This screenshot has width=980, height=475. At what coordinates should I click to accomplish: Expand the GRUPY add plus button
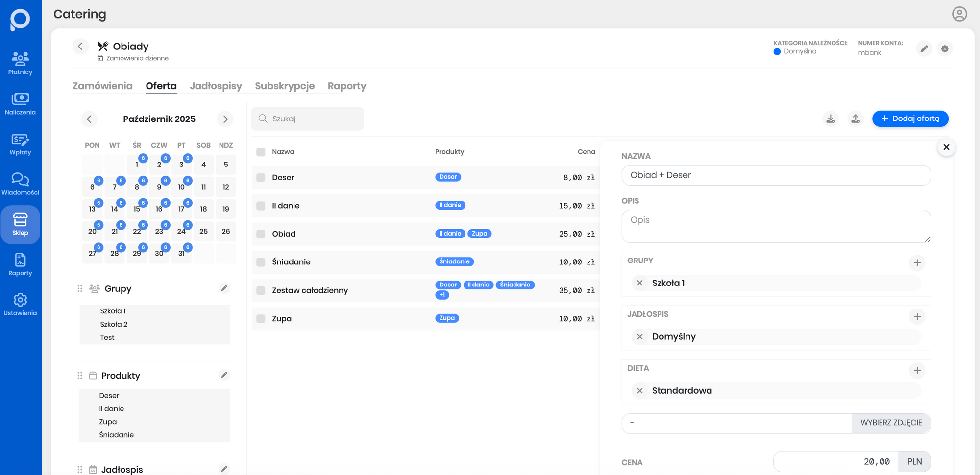(x=917, y=263)
